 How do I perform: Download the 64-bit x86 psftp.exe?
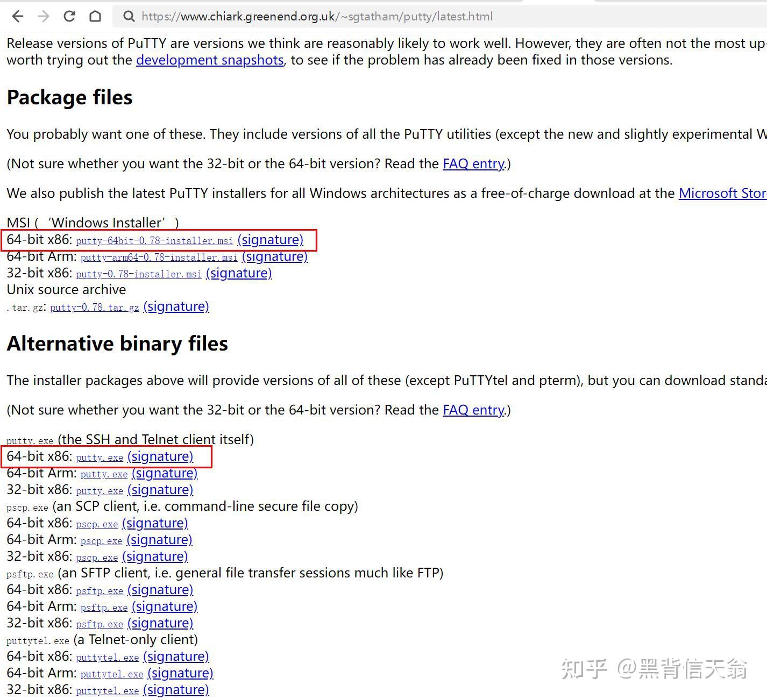click(100, 591)
